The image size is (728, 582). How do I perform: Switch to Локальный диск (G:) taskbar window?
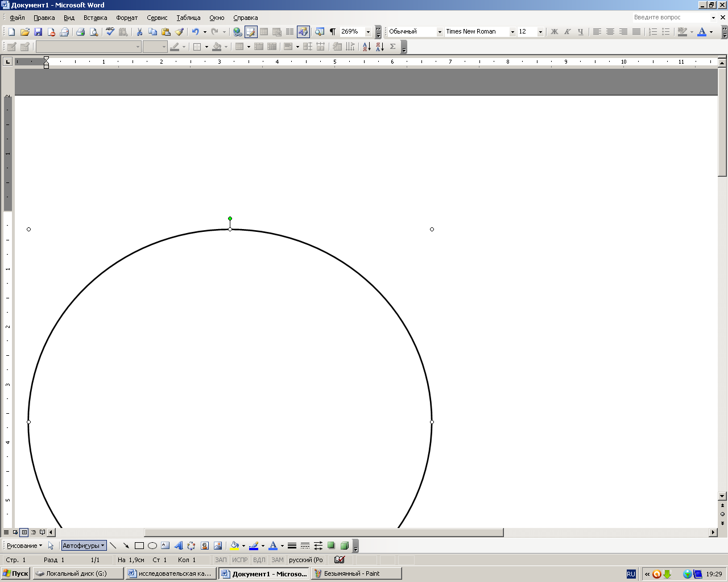pyautogui.click(x=78, y=573)
